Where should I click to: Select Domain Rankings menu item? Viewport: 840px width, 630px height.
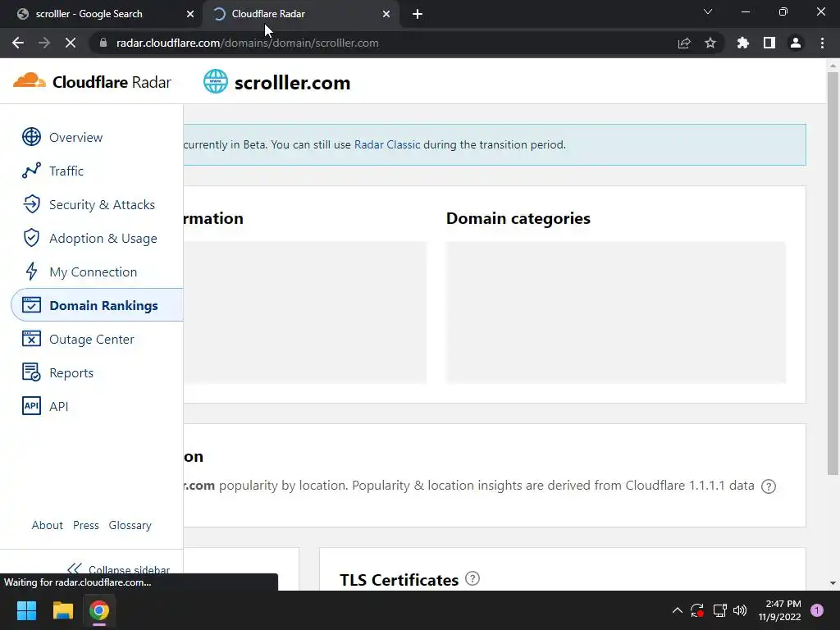[97, 305]
